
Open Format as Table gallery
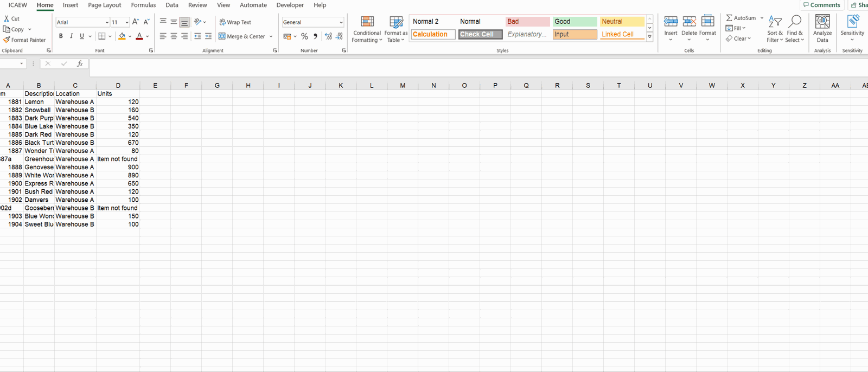click(x=396, y=23)
